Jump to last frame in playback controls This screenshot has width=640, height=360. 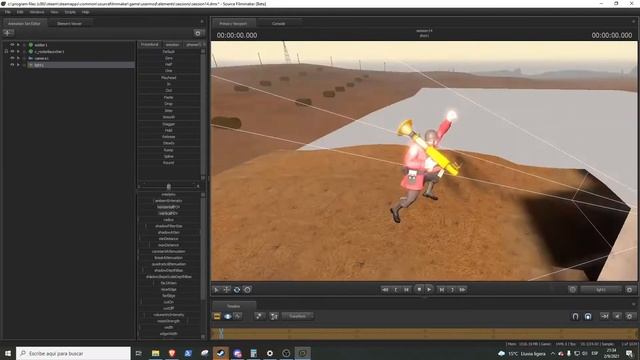[x=462, y=289]
